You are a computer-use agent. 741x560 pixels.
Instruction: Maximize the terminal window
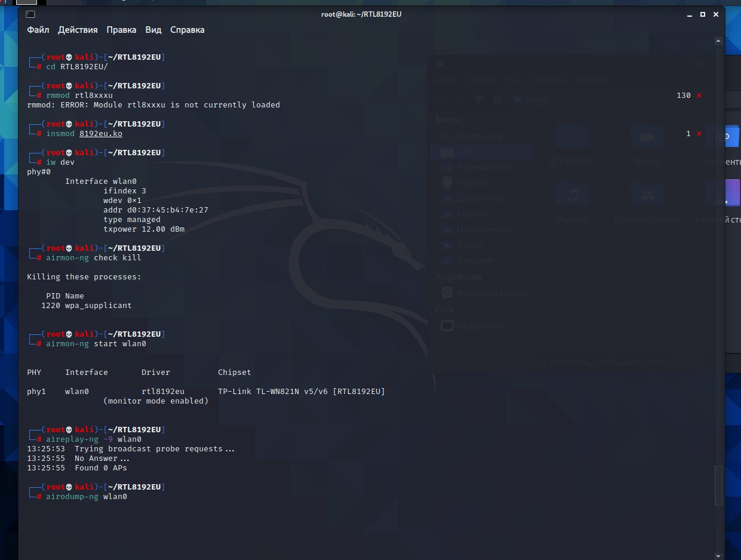pyautogui.click(x=702, y=14)
